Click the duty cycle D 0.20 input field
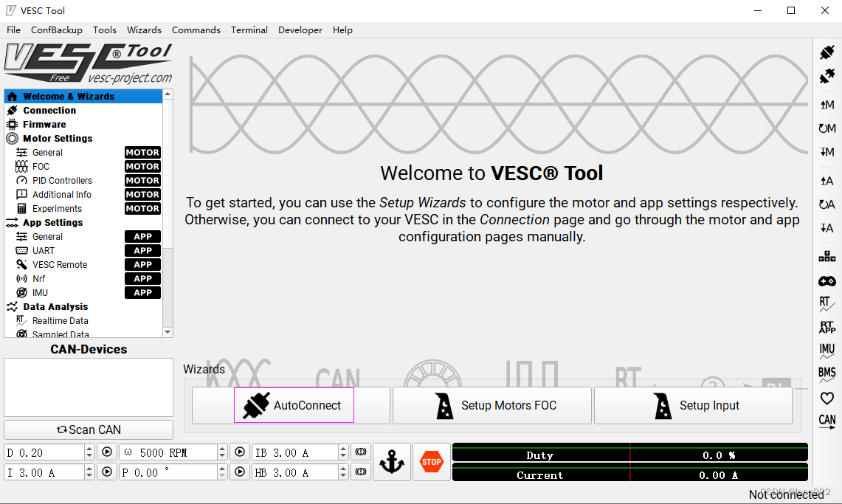The width and height of the screenshot is (842, 504). point(44,452)
